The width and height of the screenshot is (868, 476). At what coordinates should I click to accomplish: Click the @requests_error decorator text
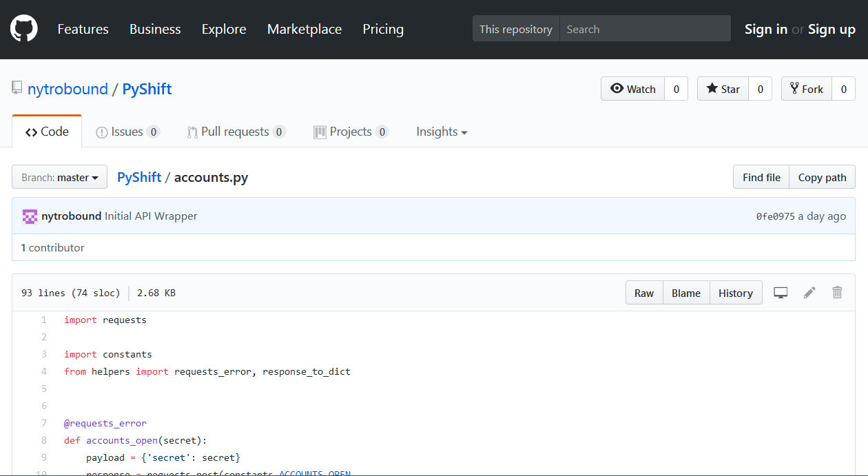pos(105,423)
